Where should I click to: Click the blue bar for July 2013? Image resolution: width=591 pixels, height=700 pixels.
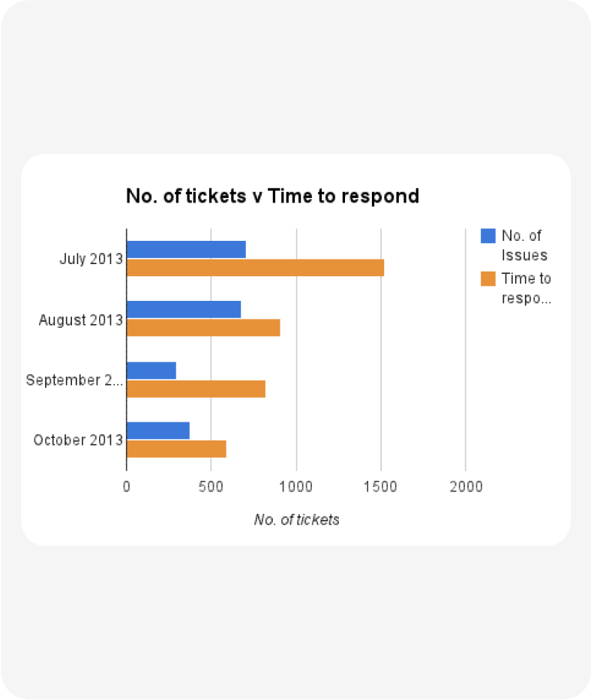pos(186,250)
